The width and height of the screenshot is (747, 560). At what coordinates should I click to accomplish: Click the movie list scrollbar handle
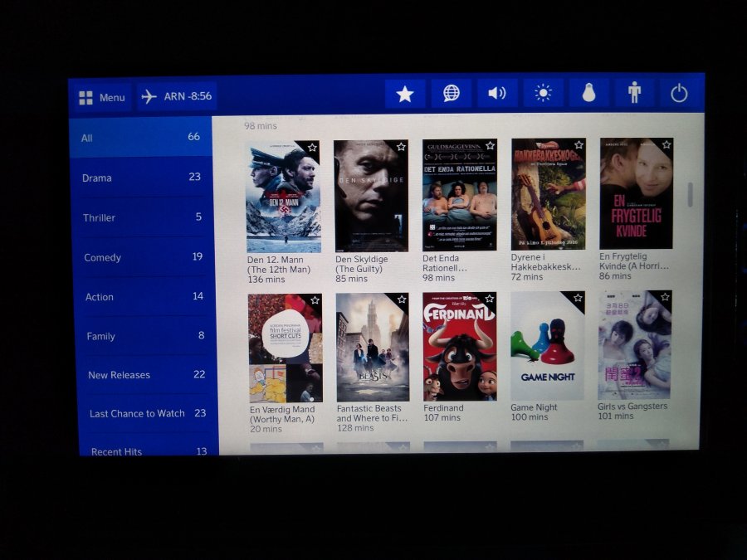pyautogui.click(x=689, y=193)
